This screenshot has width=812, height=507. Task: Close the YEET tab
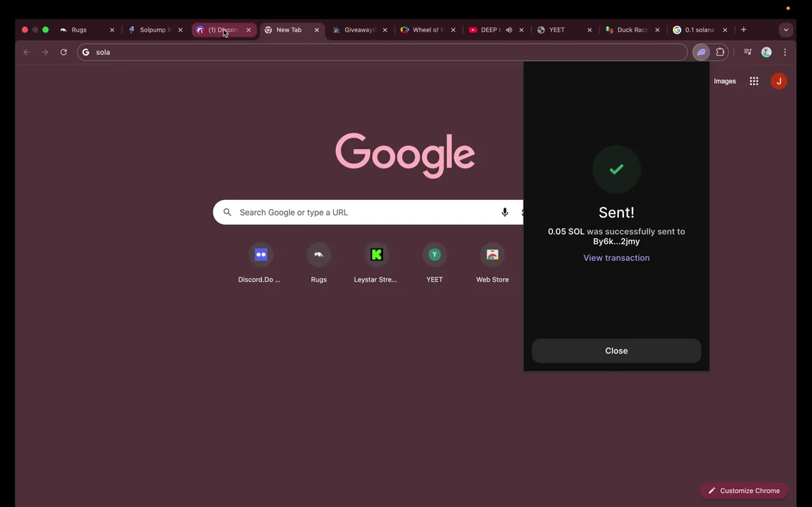pyautogui.click(x=589, y=30)
